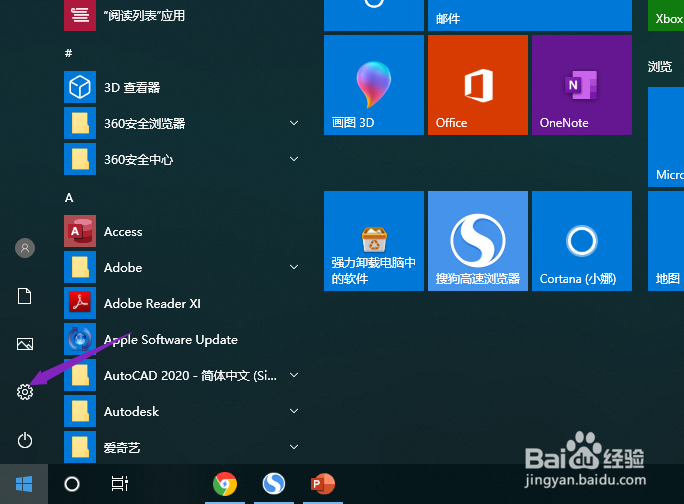Open Sogou browser from the taskbar
This screenshot has height=504, width=684.
pos(274,484)
